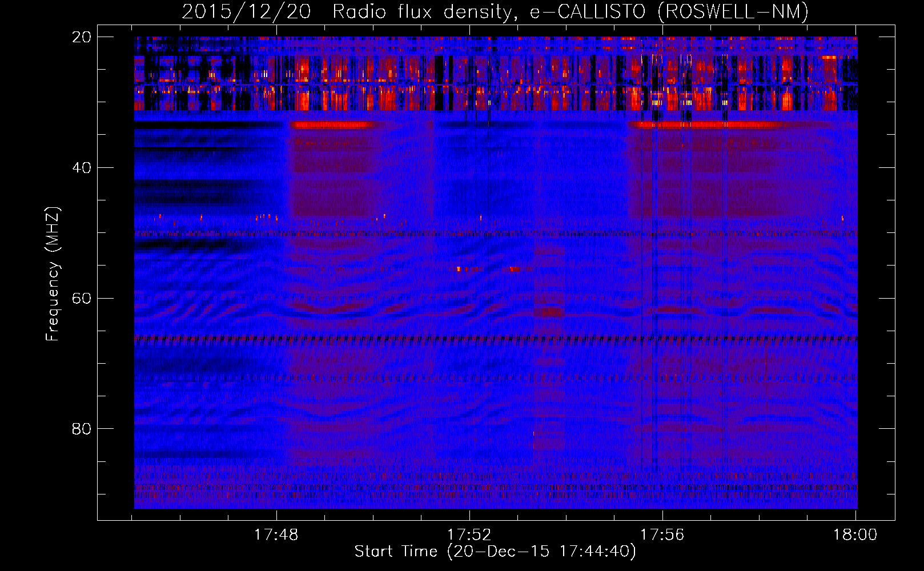The image size is (924, 571).
Task: Click the frequency tick label 80
Action: [82, 429]
